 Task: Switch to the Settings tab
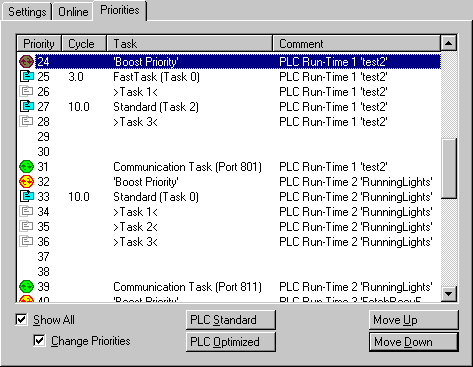coord(27,12)
